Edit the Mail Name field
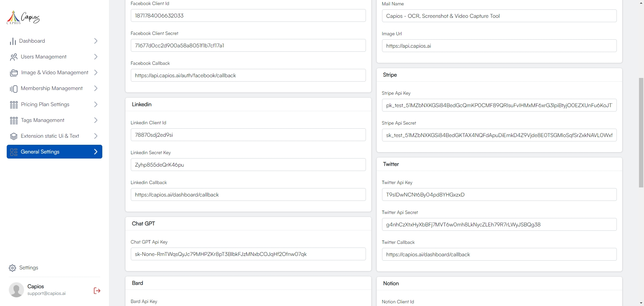The width and height of the screenshot is (644, 306). coord(499,16)
